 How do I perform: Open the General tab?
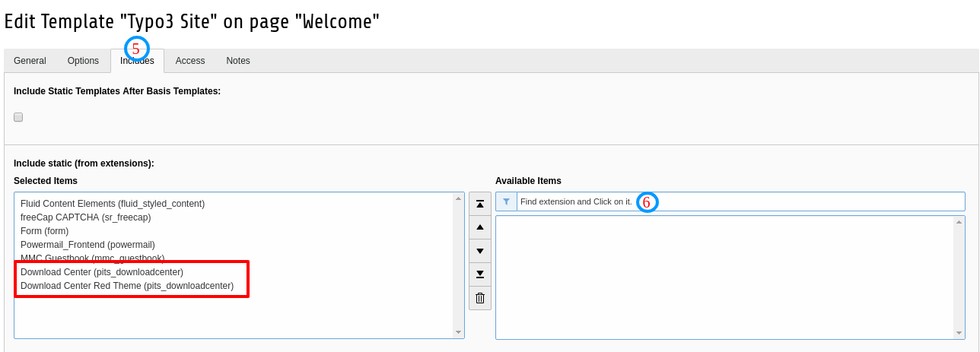[30, 61]
